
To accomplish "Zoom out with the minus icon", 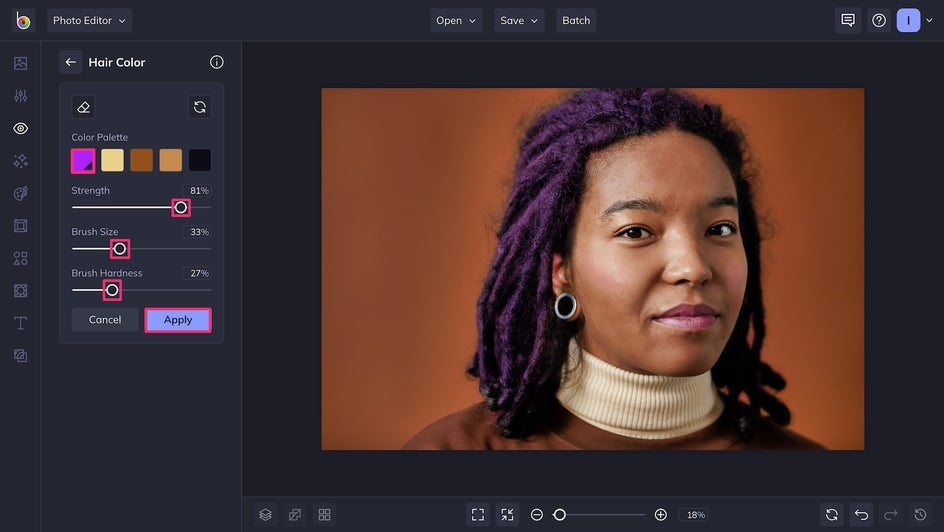I will tap(537, 515).
